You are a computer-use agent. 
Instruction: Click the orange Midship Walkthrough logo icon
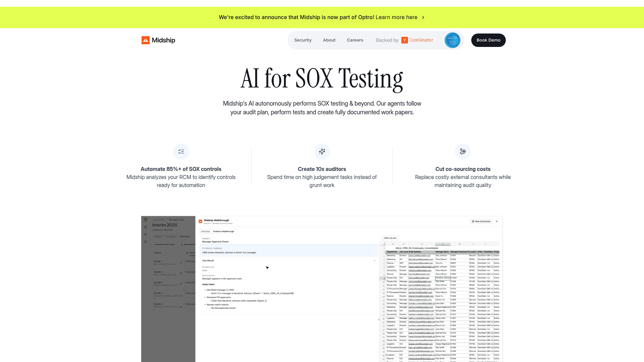tap(201, 222)
